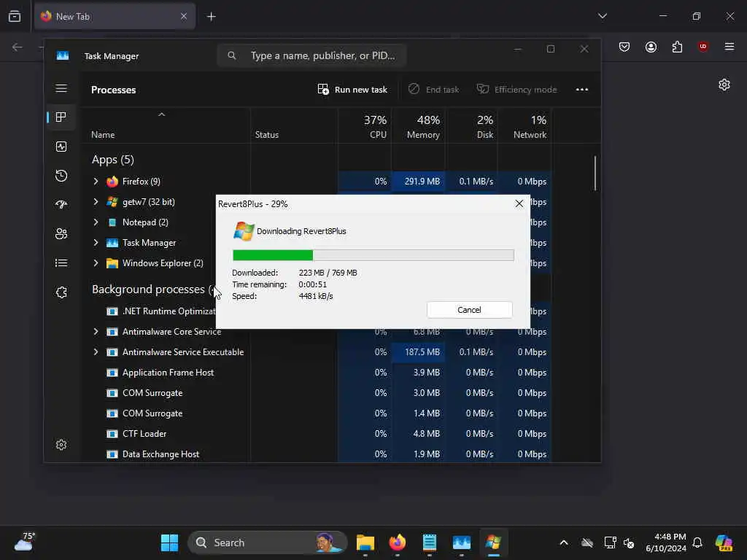Viewport: 747px width, 560px height.
Task: Expand Windows Explorer (2) process group
Action: 96,263
